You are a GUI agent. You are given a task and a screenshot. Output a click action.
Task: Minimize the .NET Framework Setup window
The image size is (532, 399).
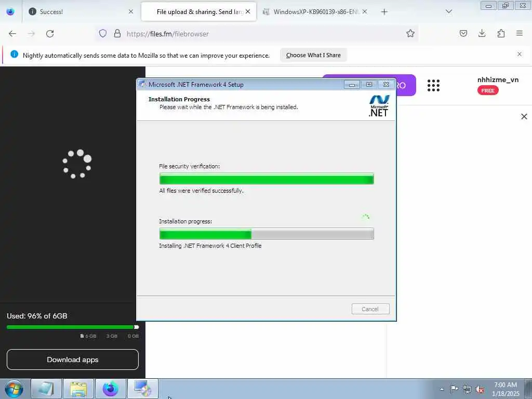[352, 85]
